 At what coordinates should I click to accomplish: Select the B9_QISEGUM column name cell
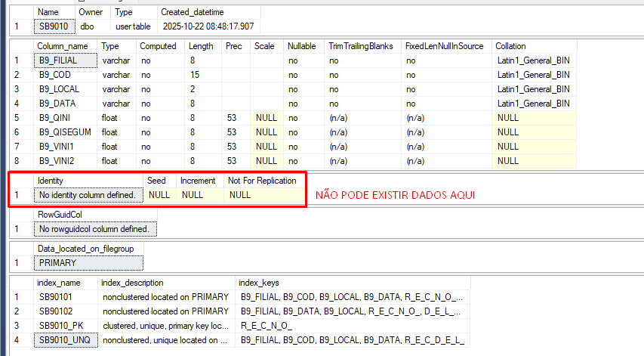pos(66,132)
